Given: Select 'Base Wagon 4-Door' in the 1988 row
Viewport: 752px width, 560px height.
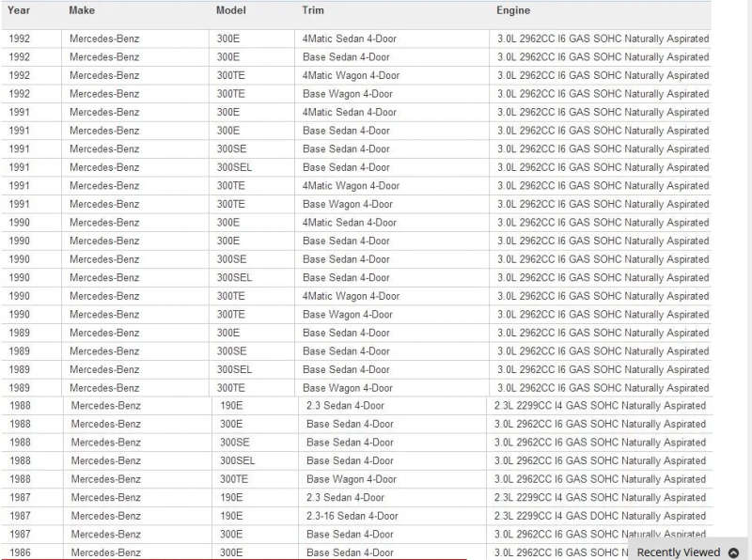Looking at the screenshot, I should (352, 479).
